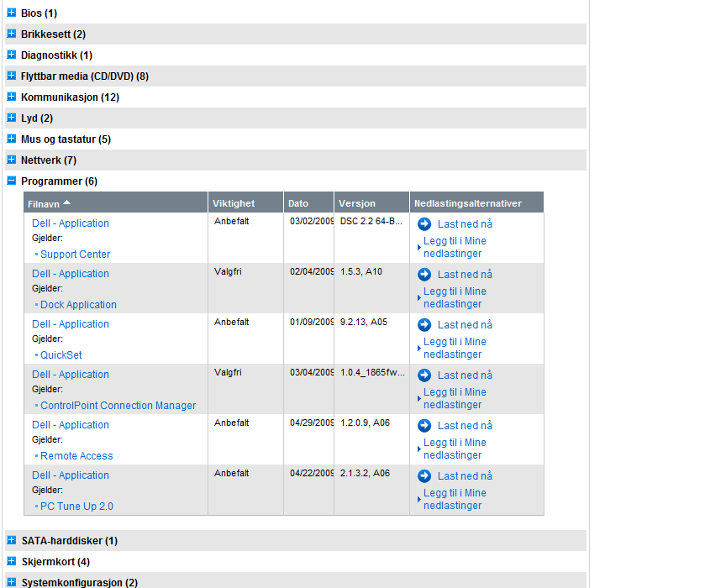Click download arrow icon for QuickSet

click(424, 325)
